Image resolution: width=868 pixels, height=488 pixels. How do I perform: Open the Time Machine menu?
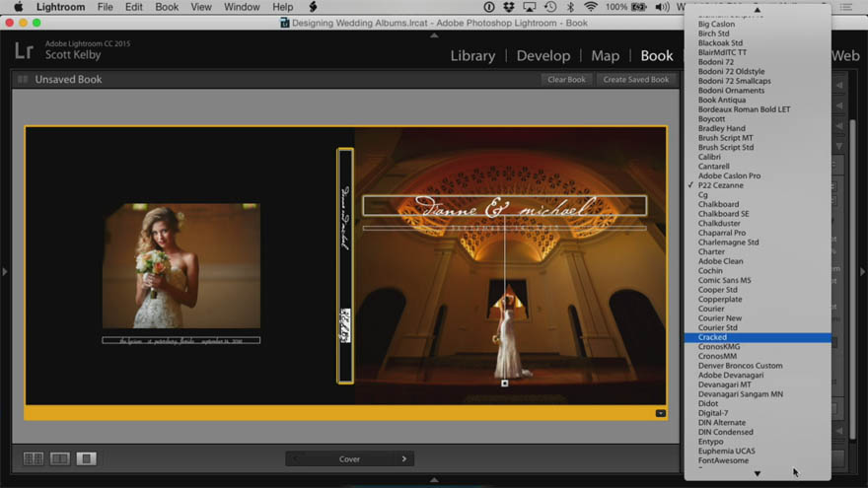(x=550, y=7)
